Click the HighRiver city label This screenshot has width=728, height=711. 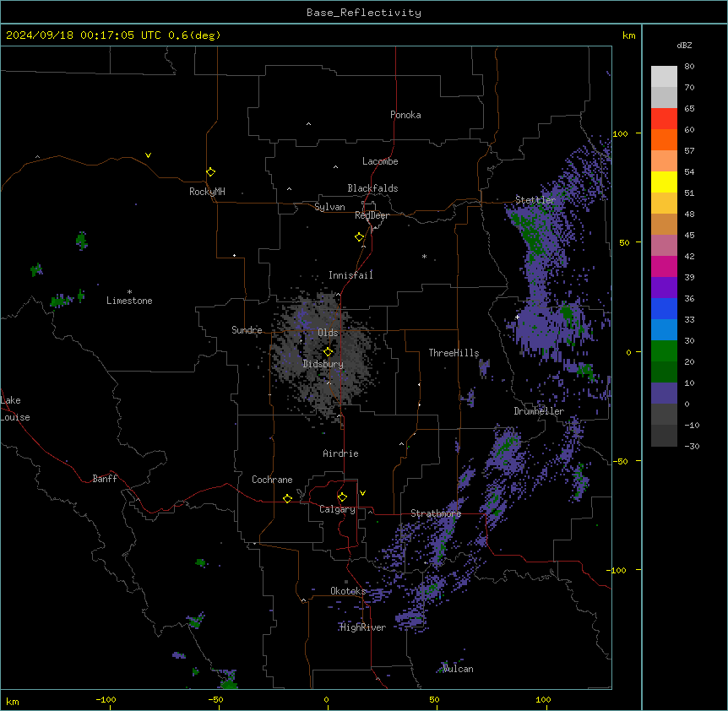(x=363, y=627)
